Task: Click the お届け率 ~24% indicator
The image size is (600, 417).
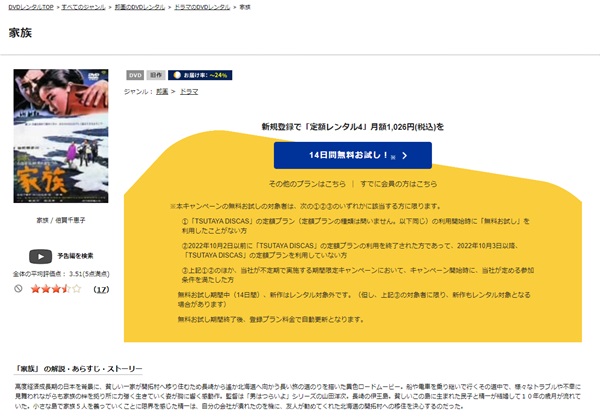Action: coord(200,75)
